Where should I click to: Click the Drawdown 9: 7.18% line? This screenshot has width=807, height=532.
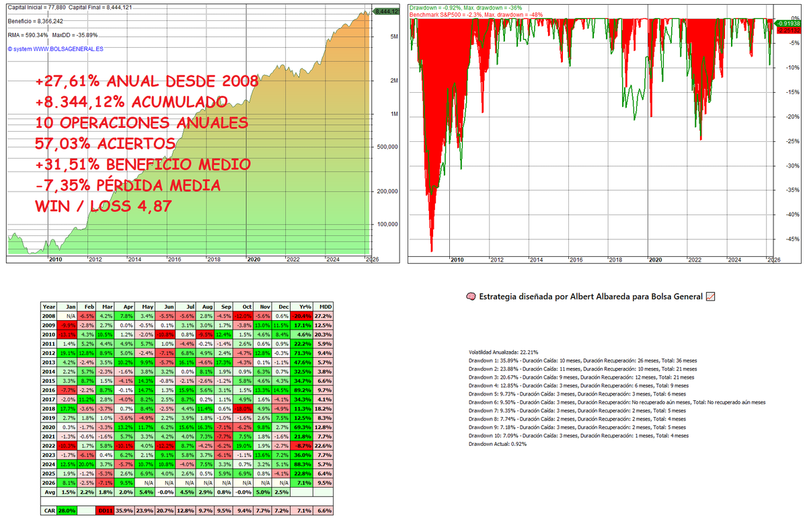coord(577,427)
